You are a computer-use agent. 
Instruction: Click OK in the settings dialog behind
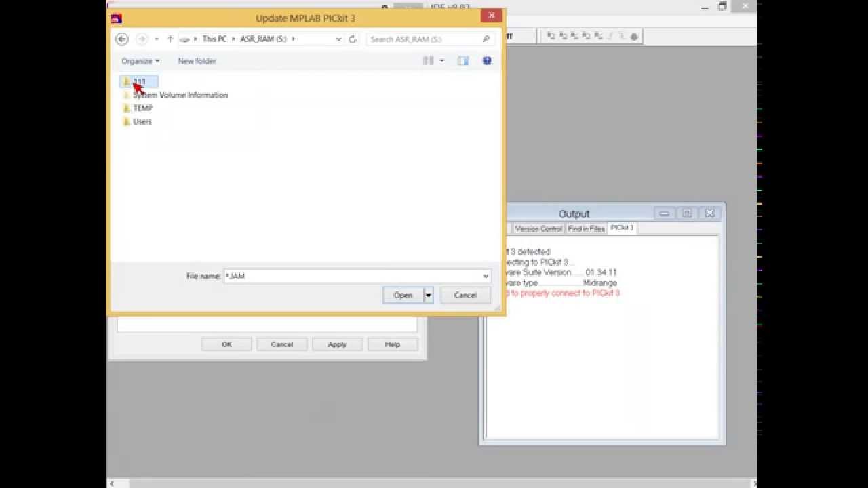[226, 344]
